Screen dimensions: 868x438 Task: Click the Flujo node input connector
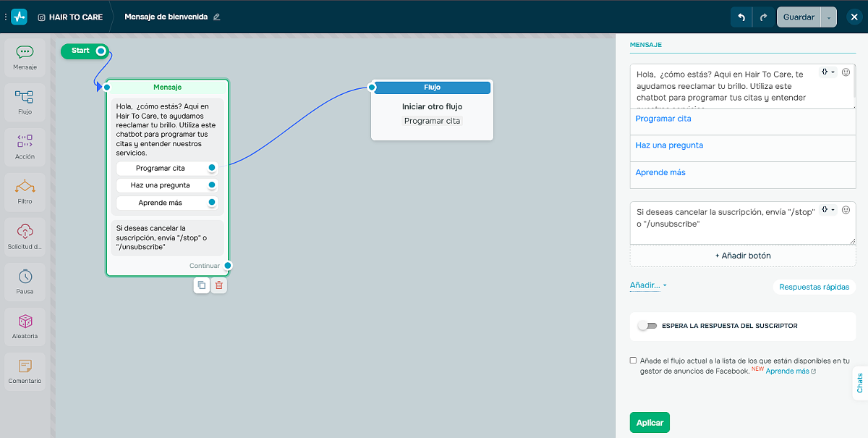coord(372,88)
